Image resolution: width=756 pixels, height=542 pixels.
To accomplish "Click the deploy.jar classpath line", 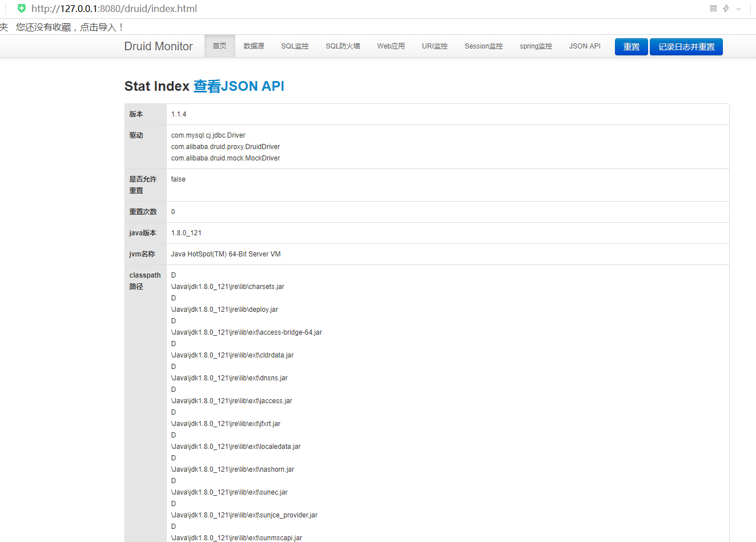I will pyautogui.click(x=225, y=310).
